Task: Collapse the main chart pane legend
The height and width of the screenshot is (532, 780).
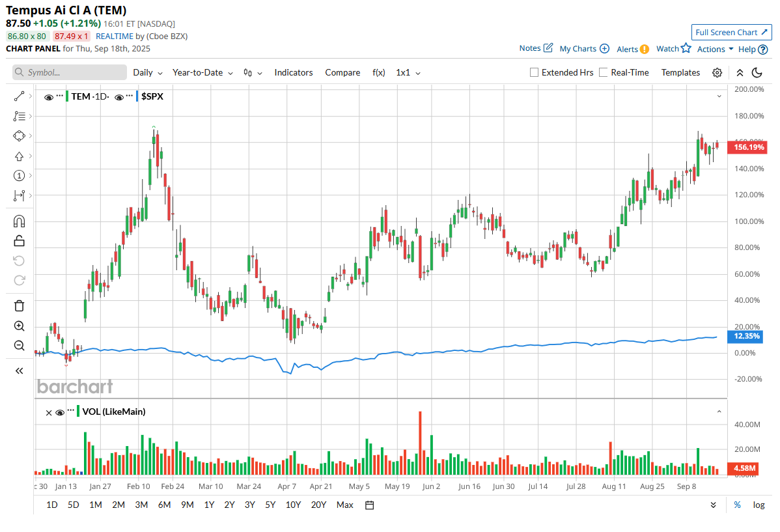Action: [x=719, y=96]
